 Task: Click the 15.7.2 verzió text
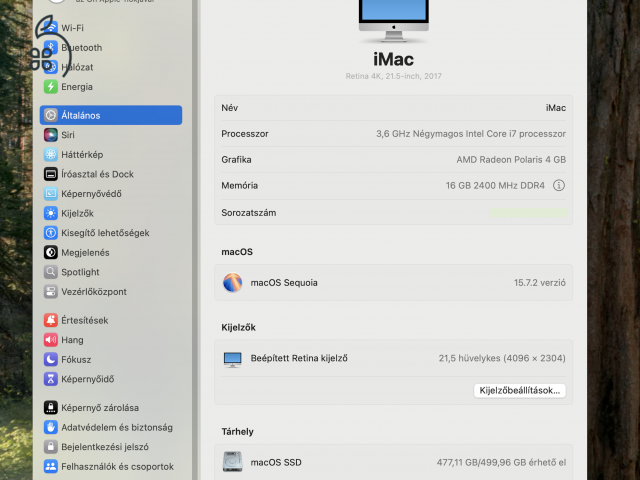click(540, 282)
